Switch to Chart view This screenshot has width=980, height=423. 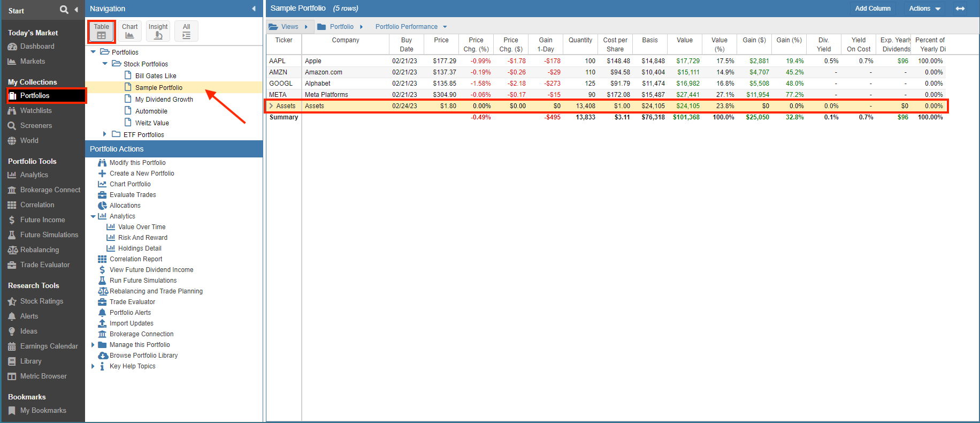pyautogui.click(x=129, y=31)
